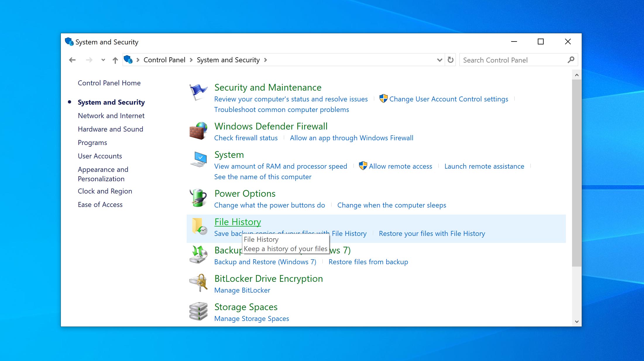Select System and Security breadcrumb item

pyautogui.click(x=228, y=60)
